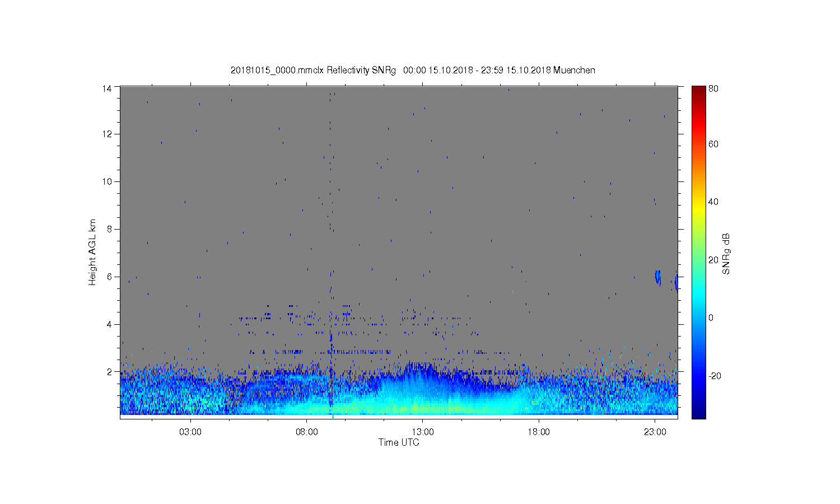The image size is (840, 504).
Task: Click the height axis label 8
Action: point(110,229)
